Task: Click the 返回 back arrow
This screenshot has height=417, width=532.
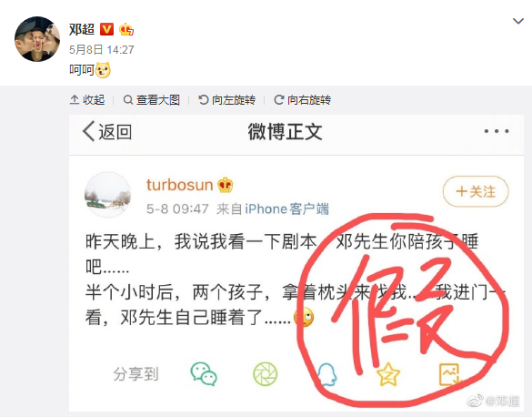Action: click(107, 131)
